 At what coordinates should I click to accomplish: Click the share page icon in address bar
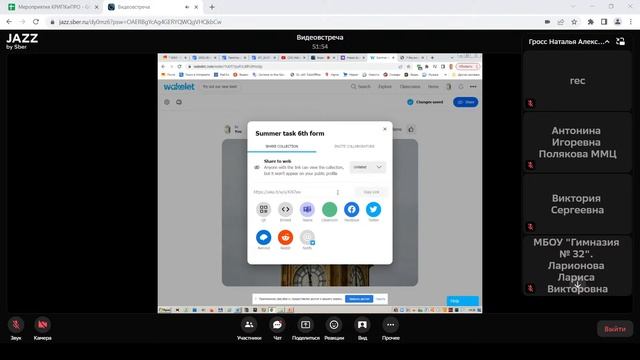tap(561, 22)
